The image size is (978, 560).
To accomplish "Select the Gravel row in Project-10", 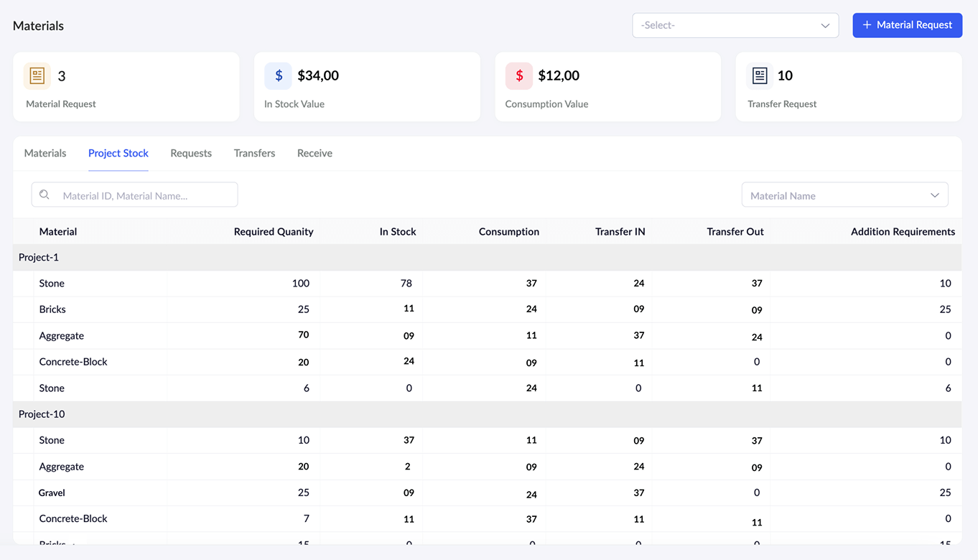I will coord(52,493).
